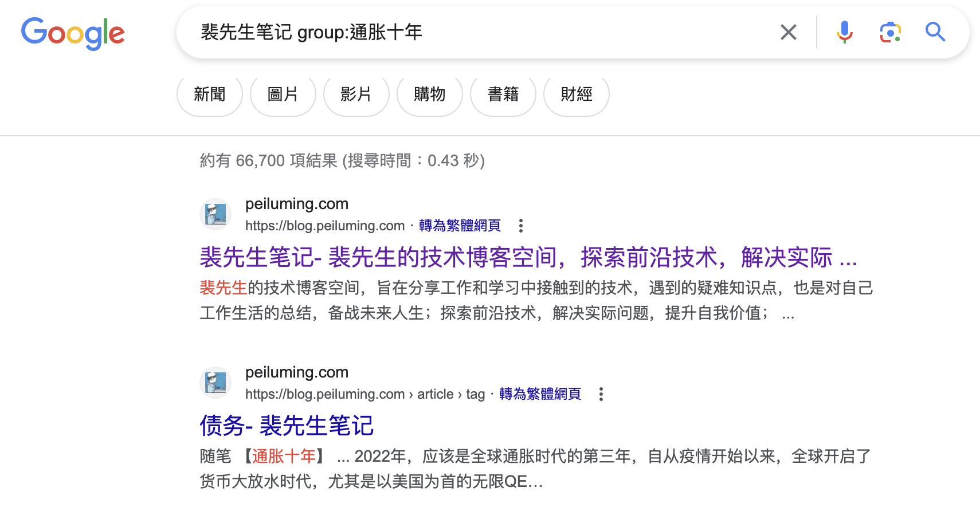Switch to the 影片 filter

coord(356,95)
